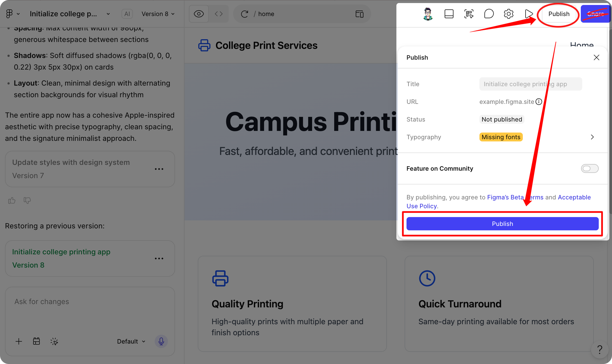This screenshot has width=612, height=364.
Task: Click the user avatar
Action: click(428, 14)
